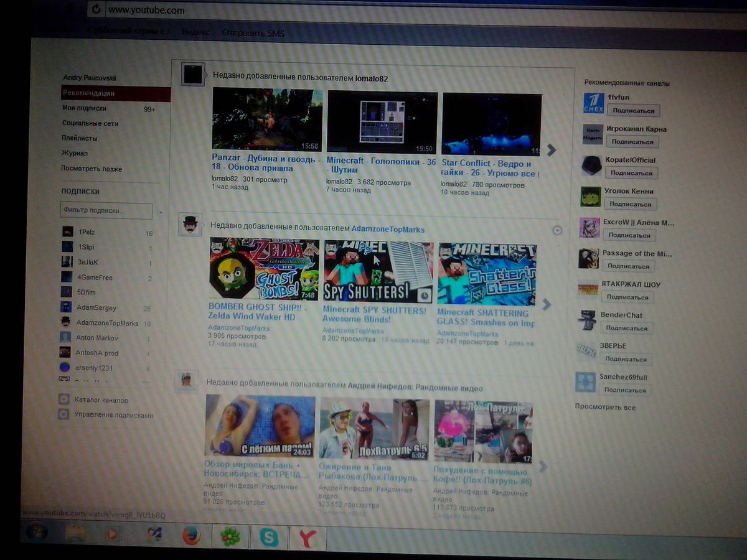This screenshot has height=560, width=747.
Task: Open Spy Shutters video thumbnail
Action: click(x=378, y=271)
